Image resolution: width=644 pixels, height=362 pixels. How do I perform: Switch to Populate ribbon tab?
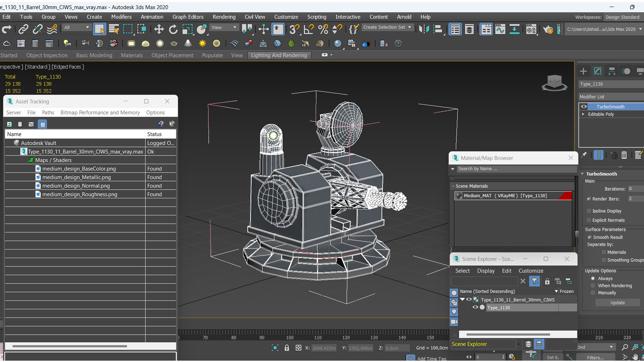(x=212, y=55)
